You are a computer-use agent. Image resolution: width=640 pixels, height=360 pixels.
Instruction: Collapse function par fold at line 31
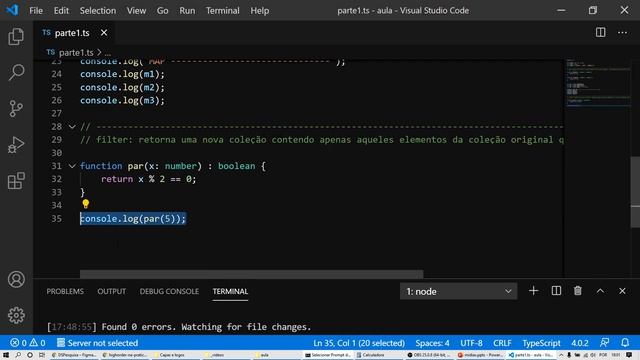[x=72, y=166]
